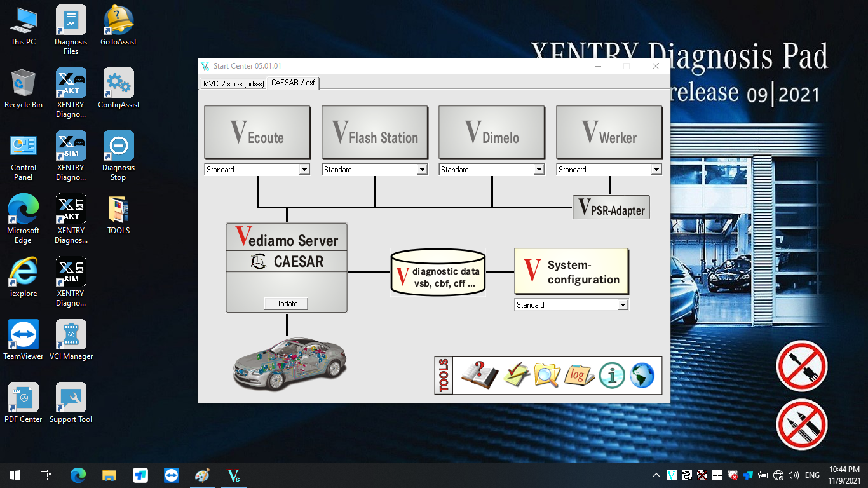
Task: Click Update button in Vediamo Server
Action: (286, 304)
